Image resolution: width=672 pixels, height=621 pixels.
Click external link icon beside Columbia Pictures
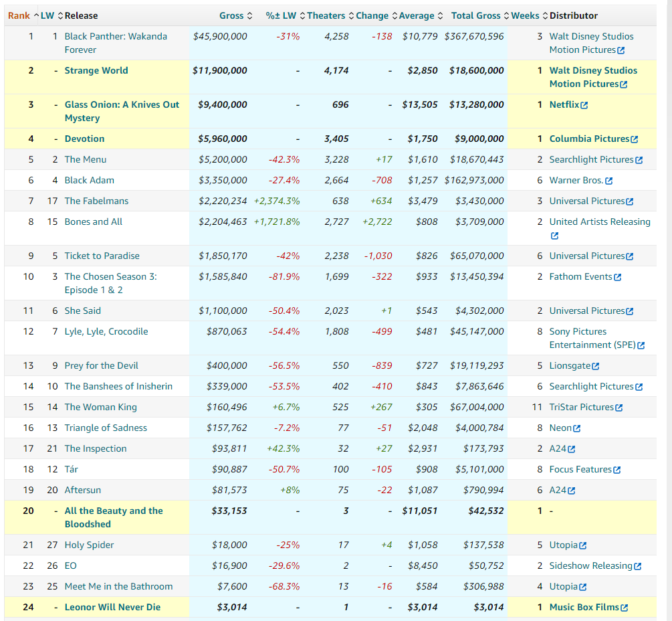pos(634,139)
